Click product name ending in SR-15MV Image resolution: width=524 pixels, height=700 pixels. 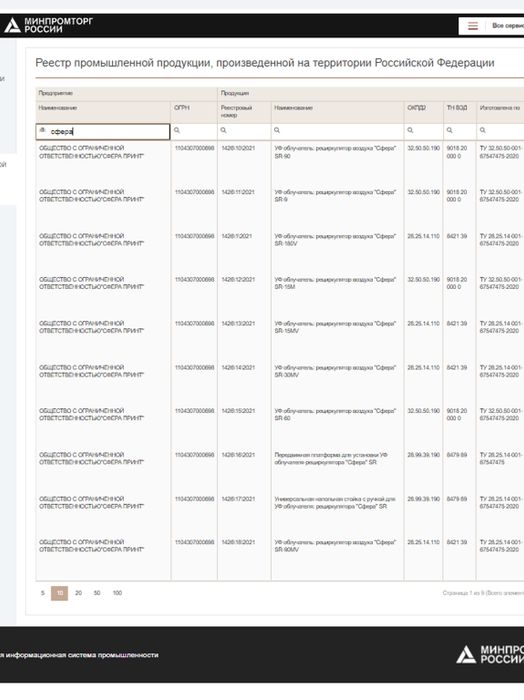[335, 327]
